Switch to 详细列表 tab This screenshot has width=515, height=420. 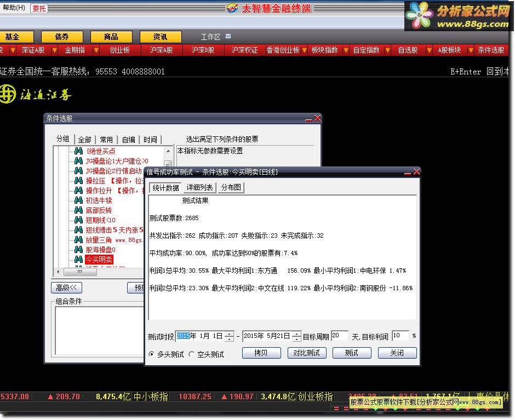[199, 187]
